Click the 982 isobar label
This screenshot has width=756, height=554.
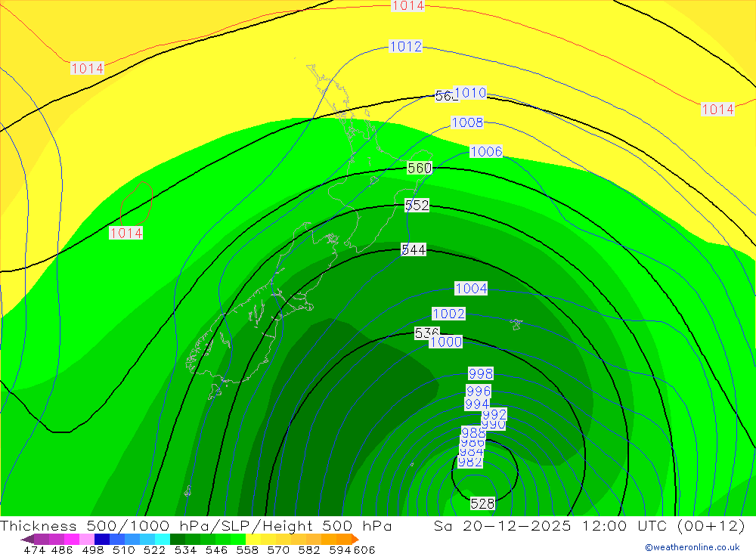coord(469,462)
